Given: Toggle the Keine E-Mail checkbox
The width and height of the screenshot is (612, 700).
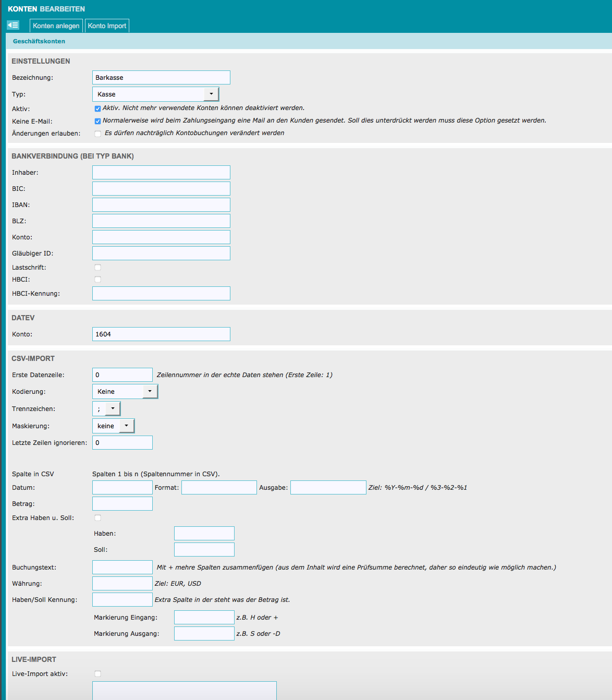Looking at the screenshot, I should [x=97, y=121].
